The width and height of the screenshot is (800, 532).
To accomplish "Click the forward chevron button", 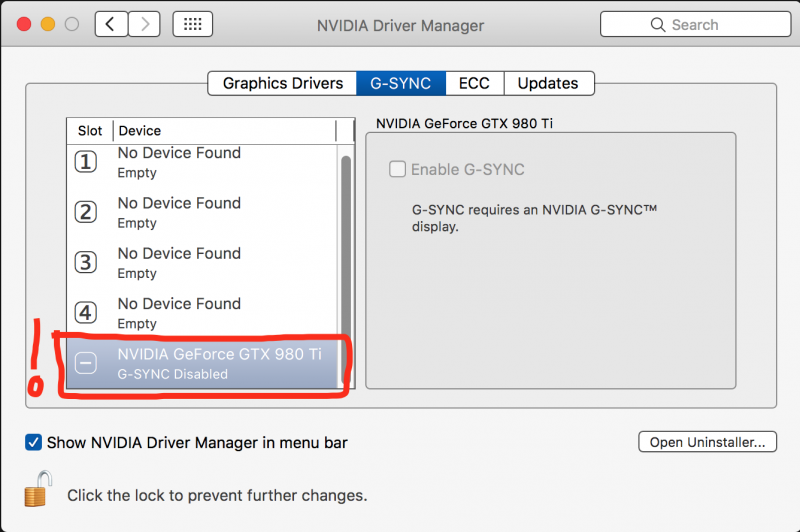I will [x=144, y=25].
